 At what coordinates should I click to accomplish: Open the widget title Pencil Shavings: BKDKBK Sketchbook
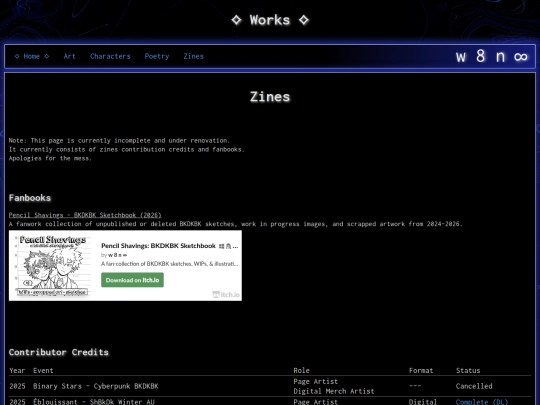click(x=158, y=246)
